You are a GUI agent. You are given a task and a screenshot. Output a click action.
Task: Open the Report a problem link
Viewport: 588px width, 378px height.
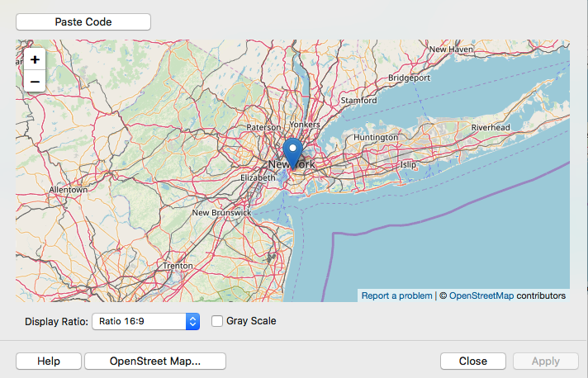(396, 295)
